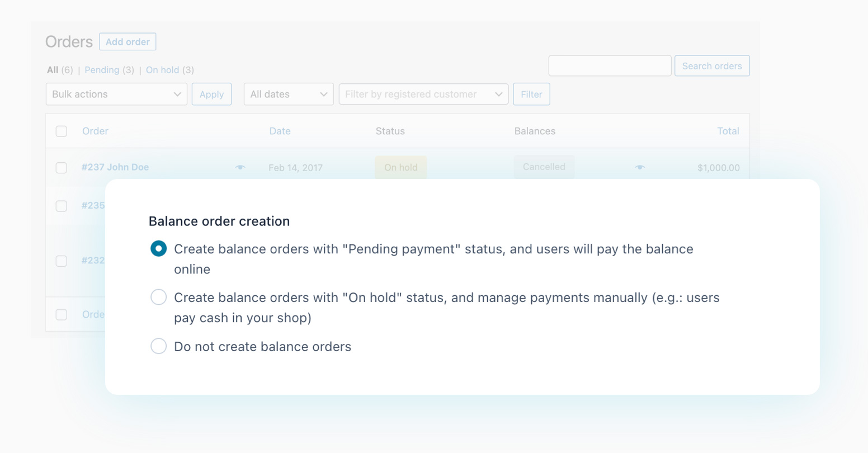Choose the "On hold" balance order option
Viewport: 868px width, 453px height.
coord(158,297)
